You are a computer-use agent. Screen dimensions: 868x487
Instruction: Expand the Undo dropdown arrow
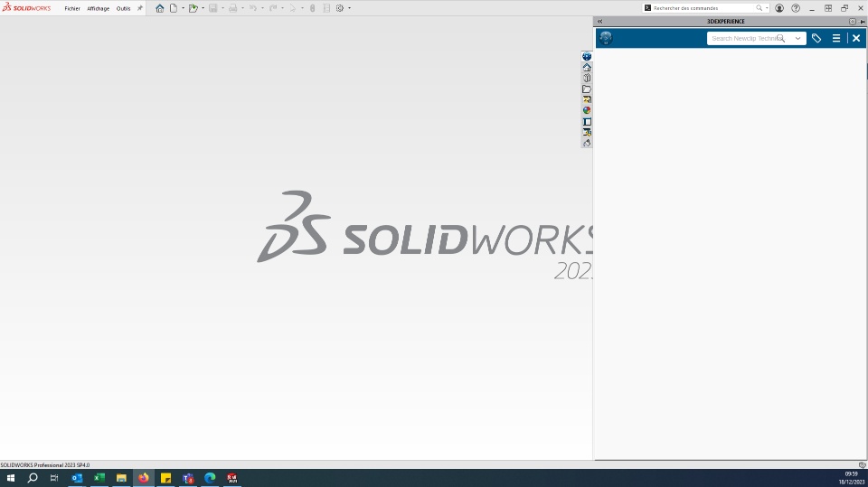pyautogui.click(x=262, y=8)
